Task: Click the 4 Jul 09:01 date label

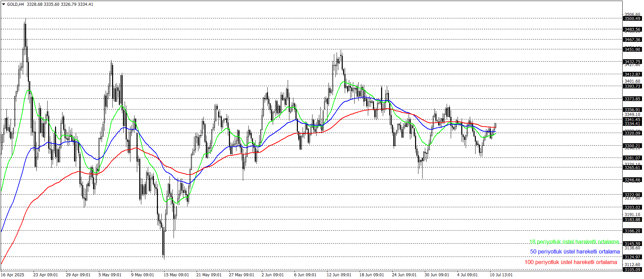Action: (467, 275)
